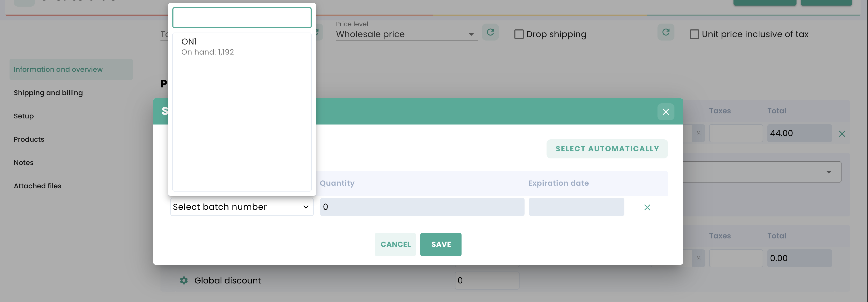Click the Global discount input field

click(x=487, y=281)
